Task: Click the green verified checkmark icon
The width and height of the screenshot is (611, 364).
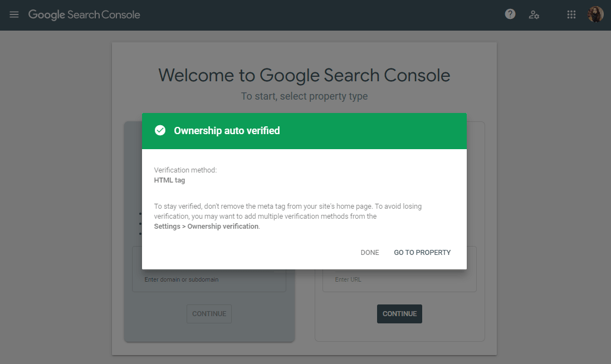Action: [160, 131]
